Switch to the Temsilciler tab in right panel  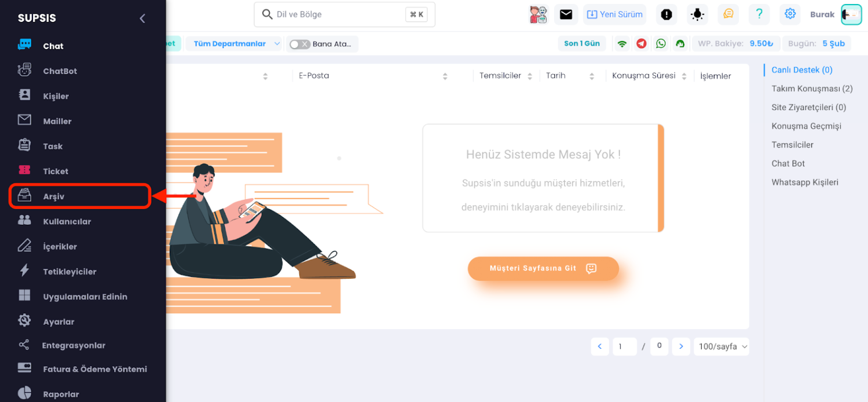tap(792, 145)
